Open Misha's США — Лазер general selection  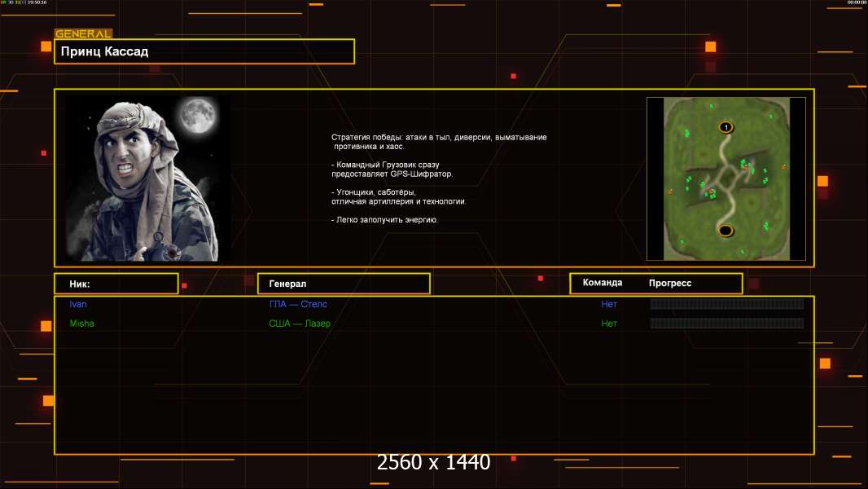[x=300, y=324]
